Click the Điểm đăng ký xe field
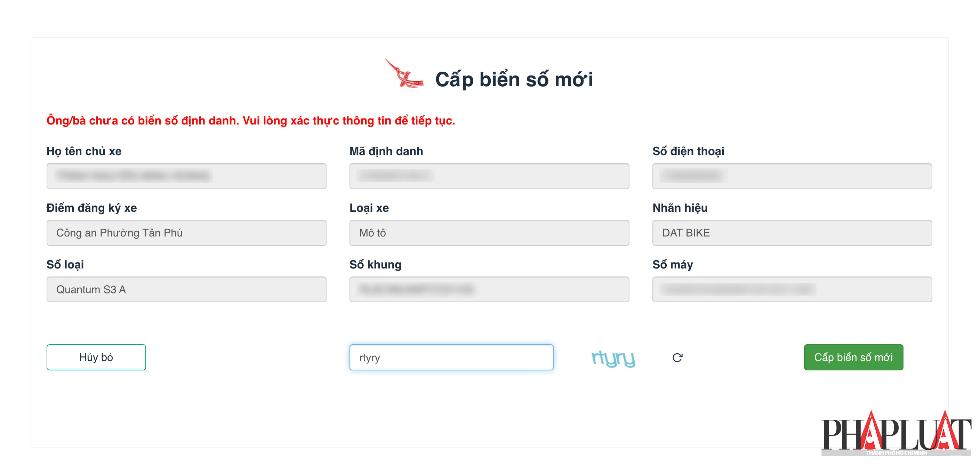The width and height of the screenshot is (980, 466). tap(186, 233)
